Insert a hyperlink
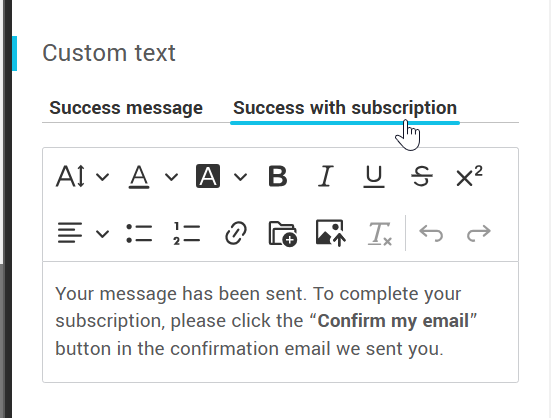Viewport: 551px width, 418px height. 235,233
